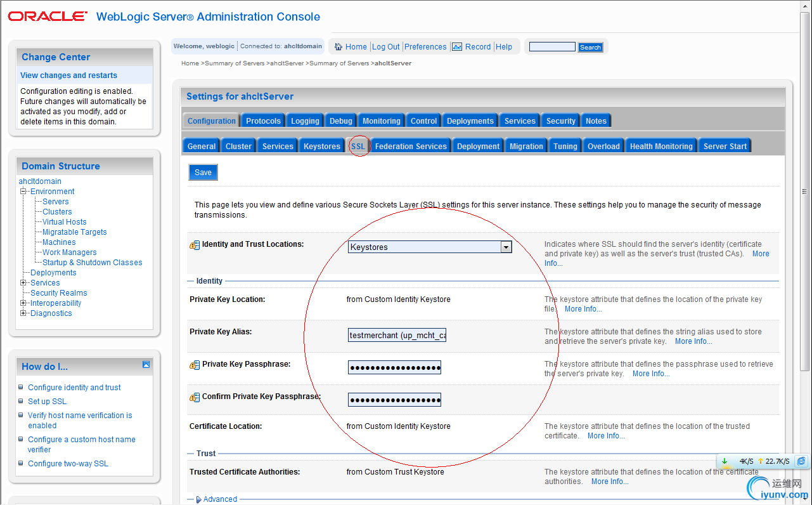
Task: Click warning icon beside Private Key Passphrase
Action: [195, 365]
